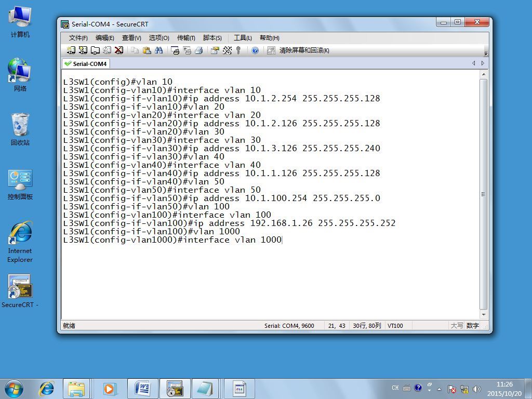
Task: Click the VT100 status bar entry
Action: (x=395, y=326)
